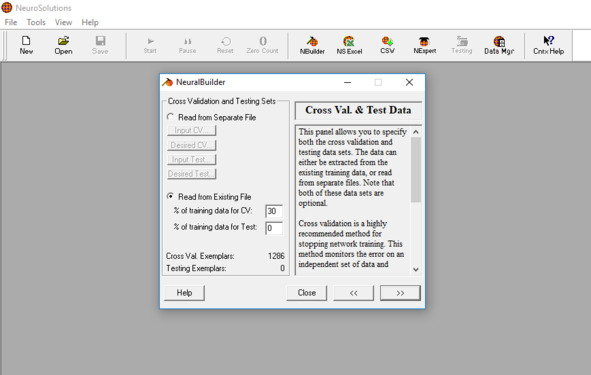The width and height of the screenshot is (591, 375).
Task: Close the NeuralBuilder dialog with X
Action: point(409,82)
